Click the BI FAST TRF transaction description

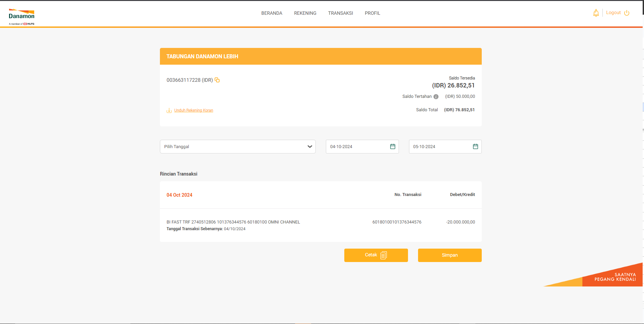pos(233,222)
